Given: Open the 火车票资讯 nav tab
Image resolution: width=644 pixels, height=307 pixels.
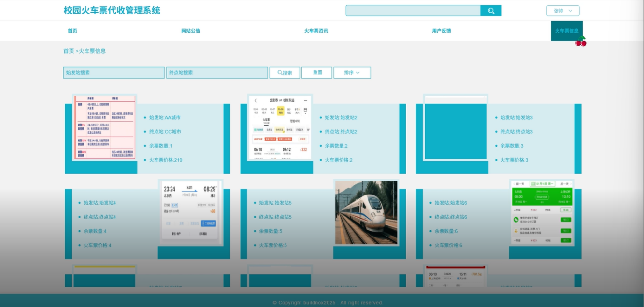Looking at the screenshot, I should point(316,31).
